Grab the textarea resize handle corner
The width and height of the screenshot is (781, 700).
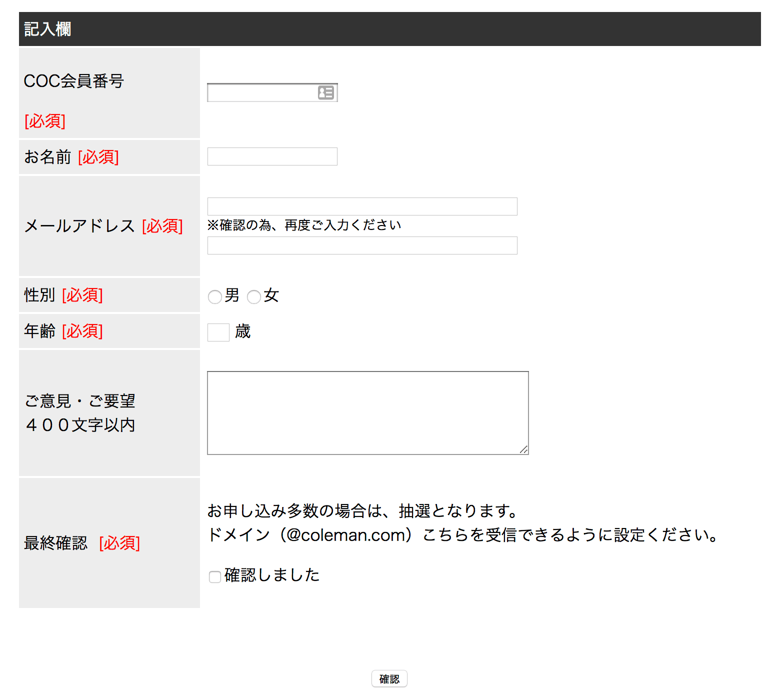[523, 449]
